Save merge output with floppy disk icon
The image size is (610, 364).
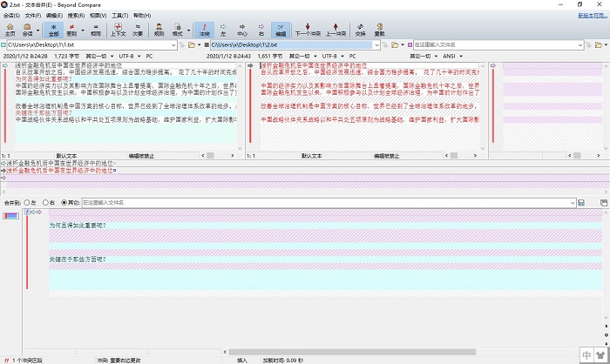coord(581,203)
